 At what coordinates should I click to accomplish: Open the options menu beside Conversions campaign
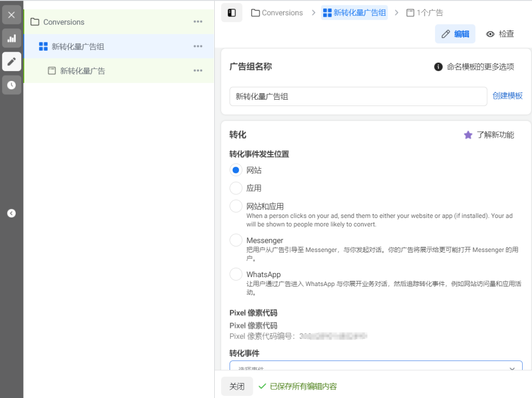click(198, 22)
